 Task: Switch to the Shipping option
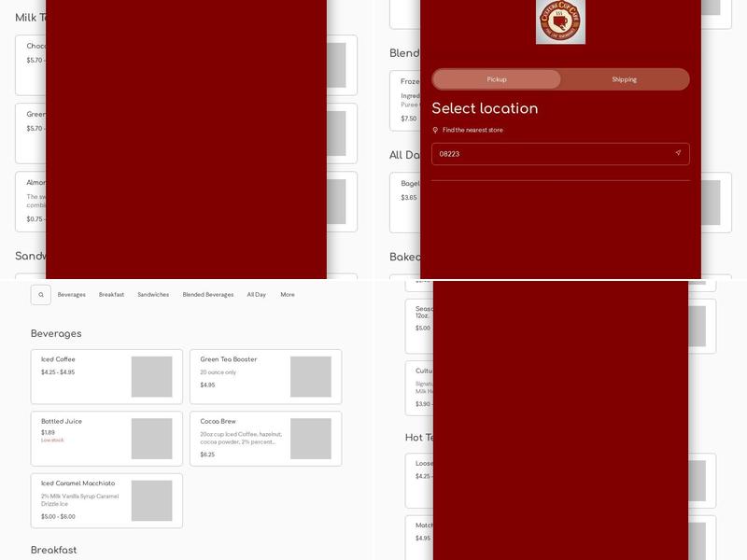(x=624, y=79)
